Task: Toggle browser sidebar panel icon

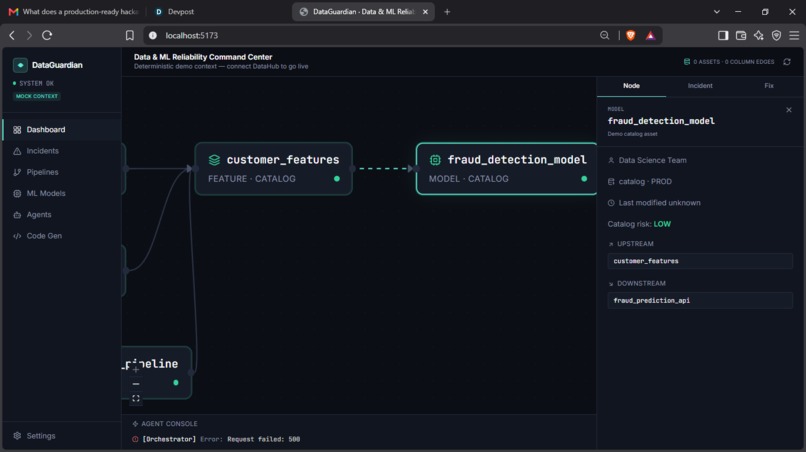Action: 723,35
